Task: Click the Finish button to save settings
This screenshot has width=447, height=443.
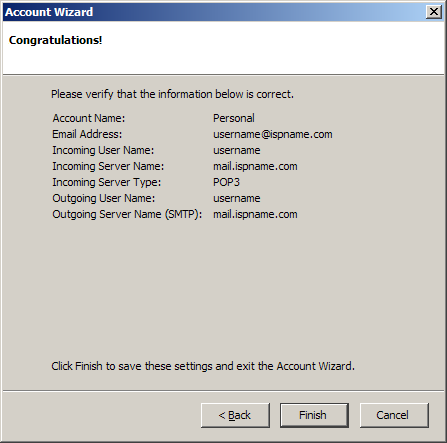Action: (x=314, y=415)
